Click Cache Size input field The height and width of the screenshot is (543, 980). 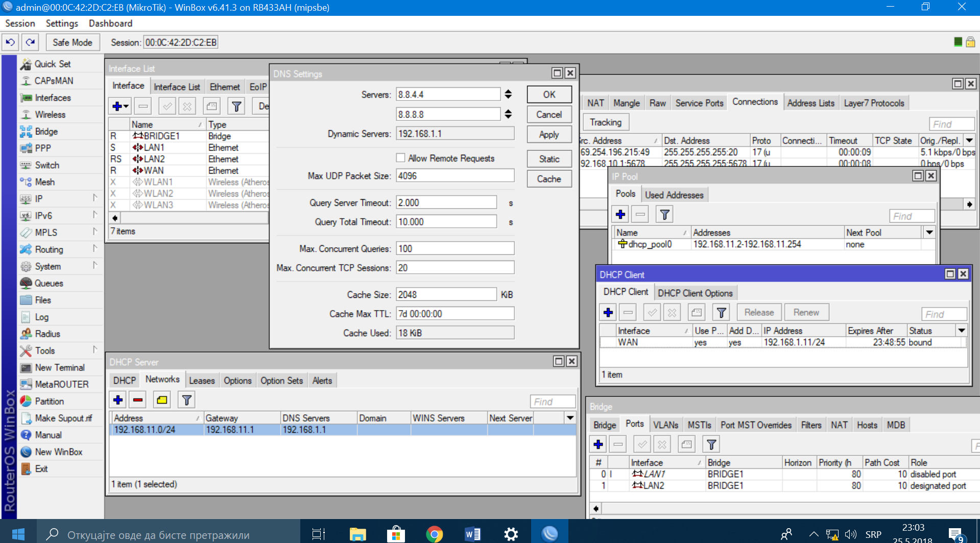point(446,294)
